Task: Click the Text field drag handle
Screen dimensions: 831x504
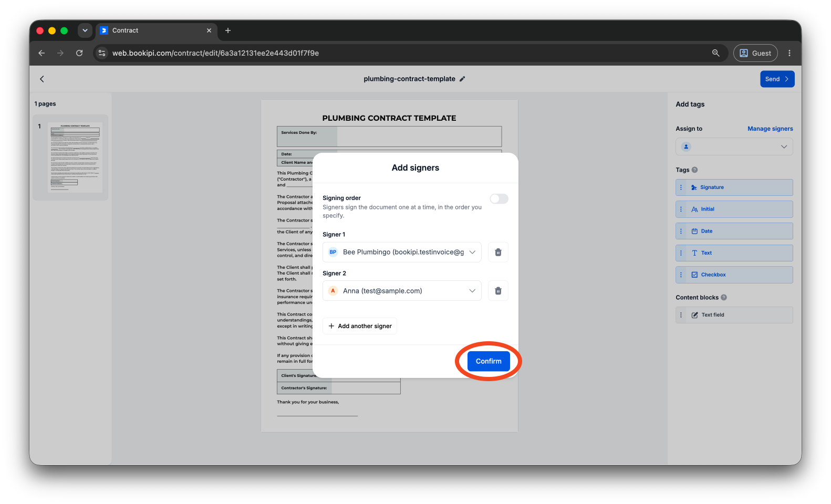Action: (681, 315)
